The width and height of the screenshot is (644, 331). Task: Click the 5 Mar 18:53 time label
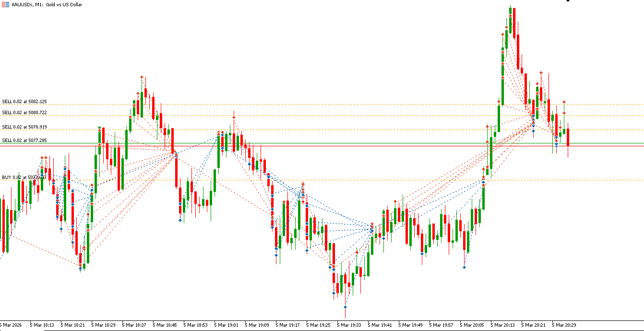[x=195, y=325]
